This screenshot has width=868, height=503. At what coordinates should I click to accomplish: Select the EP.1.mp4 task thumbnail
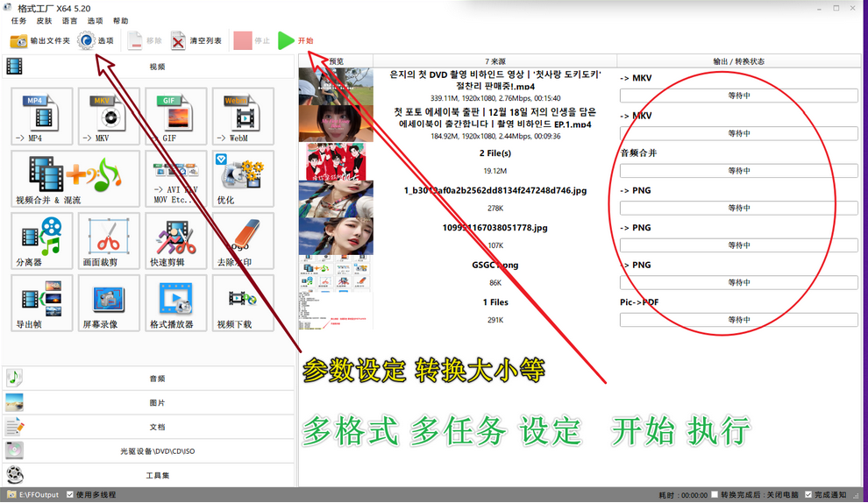pos(336,124)
